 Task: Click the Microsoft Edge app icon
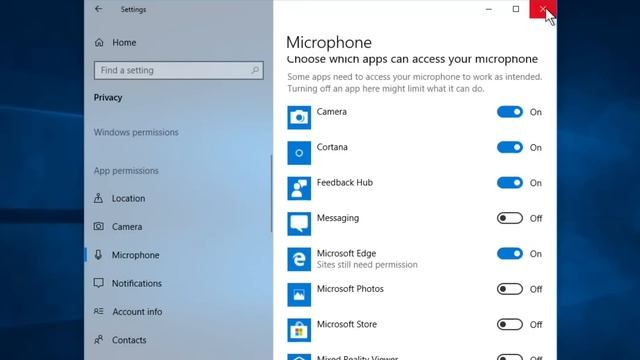point(299,259)
